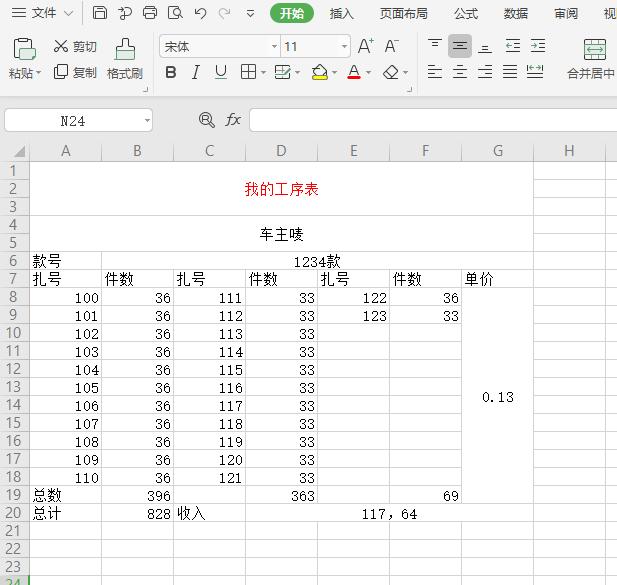Toggle center horizontal alignment

(x=460, y=72)
